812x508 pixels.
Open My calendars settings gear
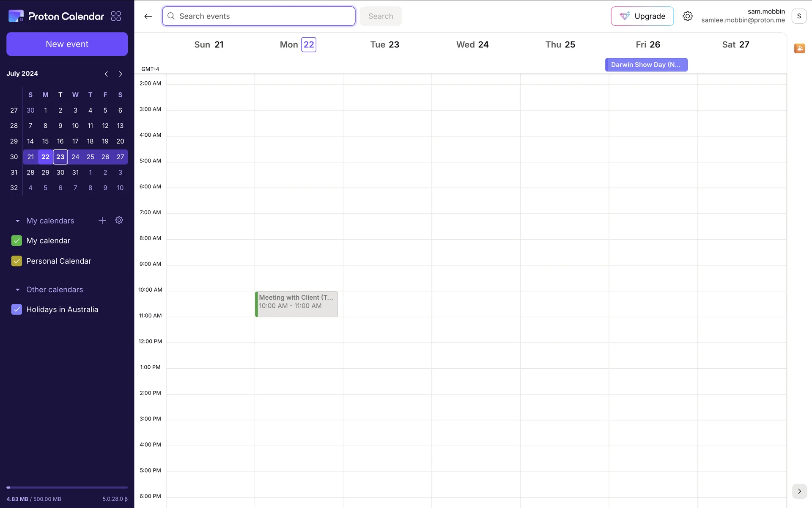tap(119, 221)
